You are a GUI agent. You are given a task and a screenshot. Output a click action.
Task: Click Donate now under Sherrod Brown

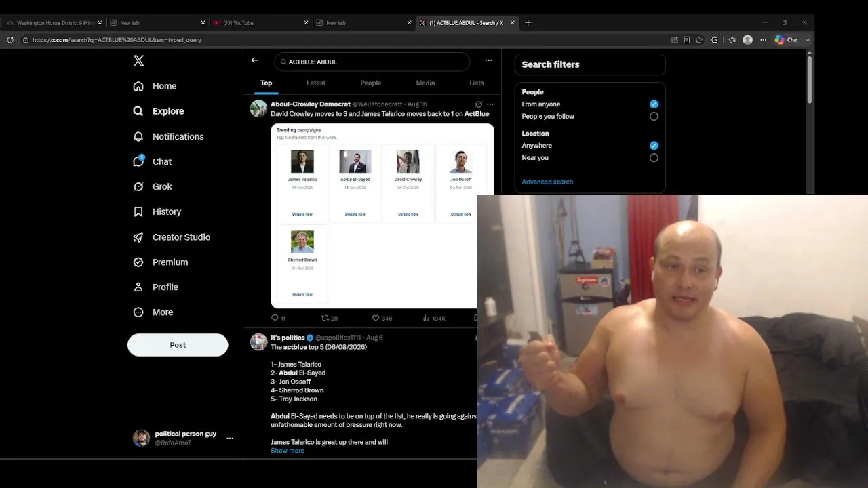click(302, 294)
